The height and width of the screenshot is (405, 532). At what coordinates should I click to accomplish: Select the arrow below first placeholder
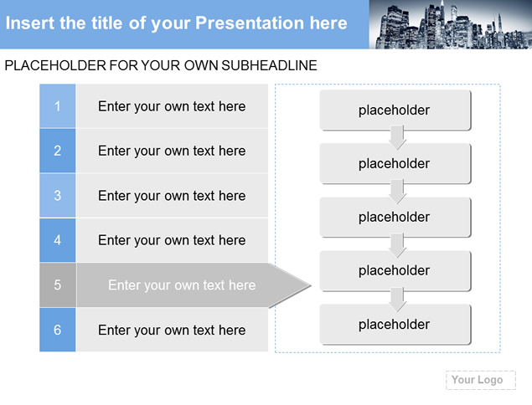coord(397,137)
